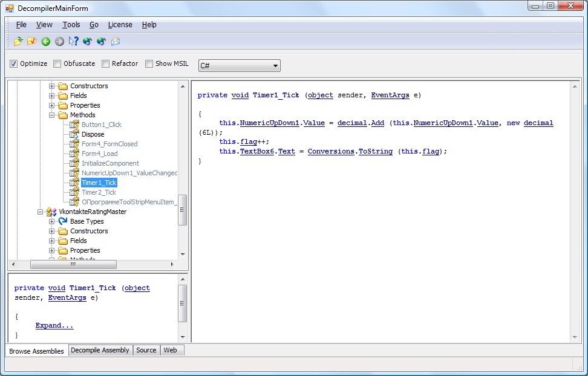Image resolution: width=588 pixels, height=376 pixels.
Task: Expand Fields under VkontakteRatingMaster
Action: coord(52,241)
